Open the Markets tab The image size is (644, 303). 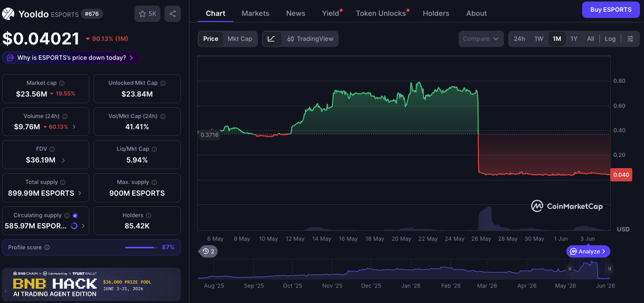pyautogui.click(x=255, y=13)
